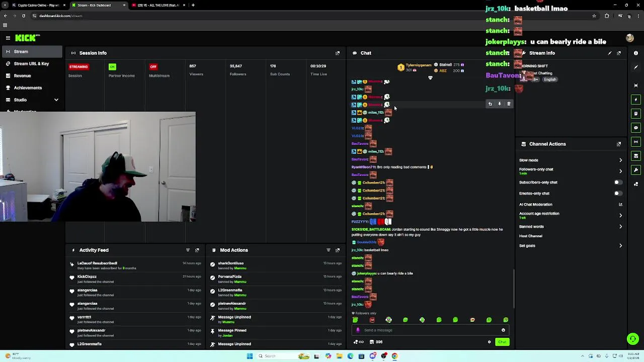Screen dimensions: 644x362
Task: Click the lightning bolt rail icon
Action: 636,100
